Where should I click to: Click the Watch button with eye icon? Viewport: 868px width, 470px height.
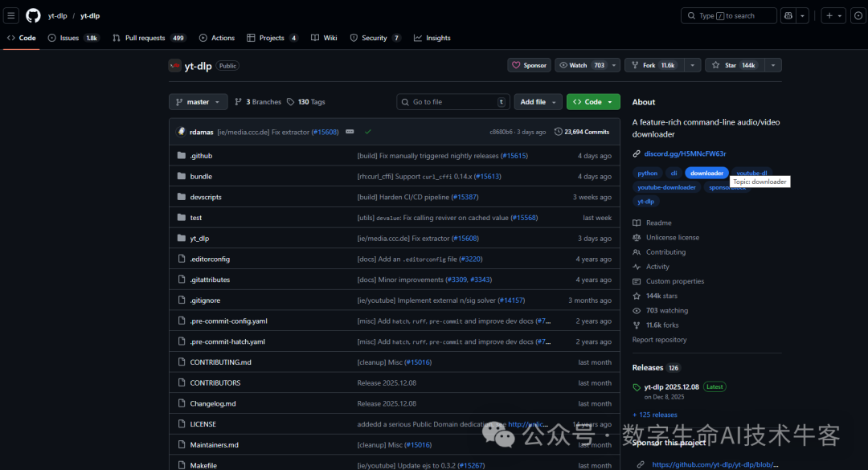[582, 65]
